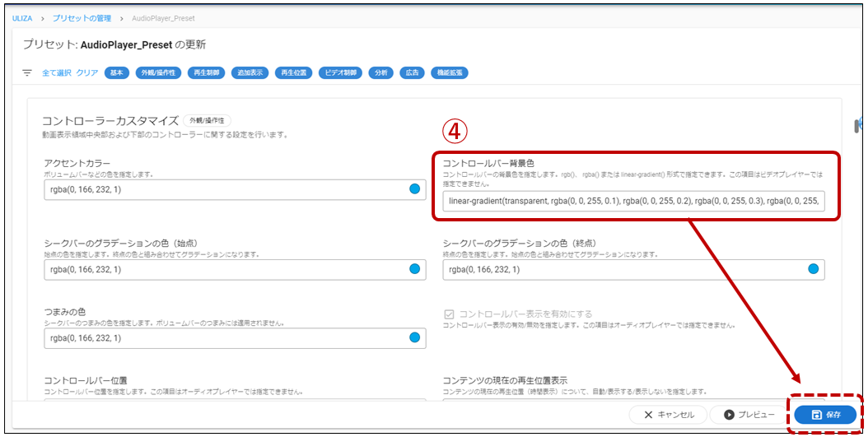Click the キャンセル cancel button
This screenshot has height=437, width=868.
click(x=667, y=414)
